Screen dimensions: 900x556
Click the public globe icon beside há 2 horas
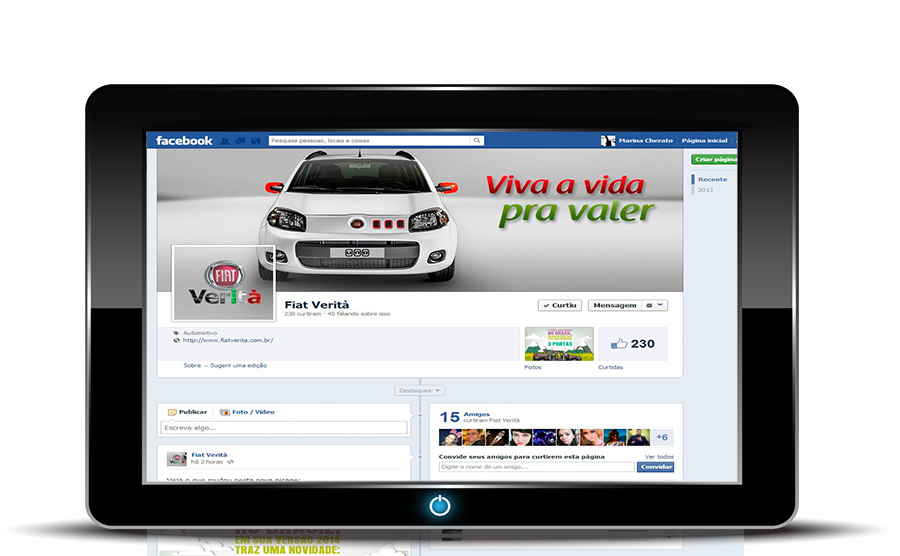[230, 462]
